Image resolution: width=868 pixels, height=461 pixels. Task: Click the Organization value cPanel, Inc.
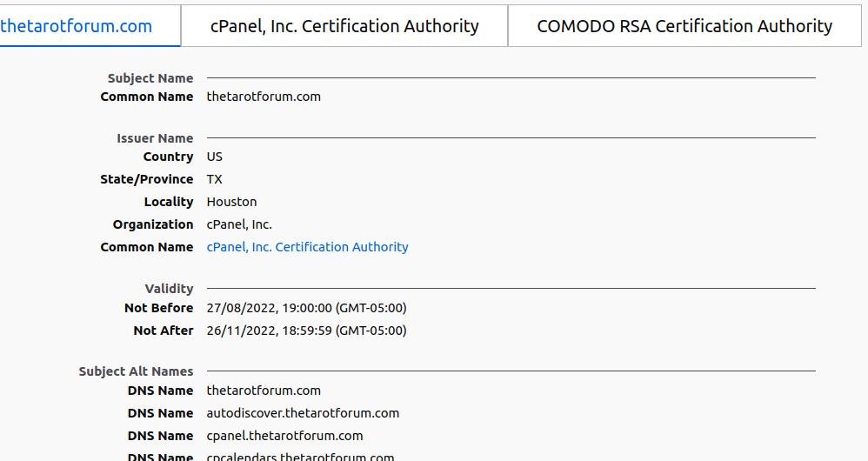[239, 224]
